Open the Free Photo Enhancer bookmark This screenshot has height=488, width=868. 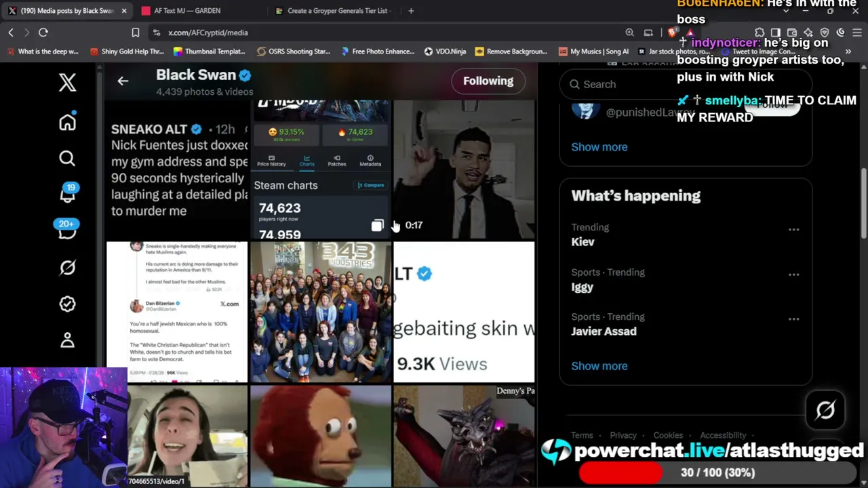pos(378,52)
